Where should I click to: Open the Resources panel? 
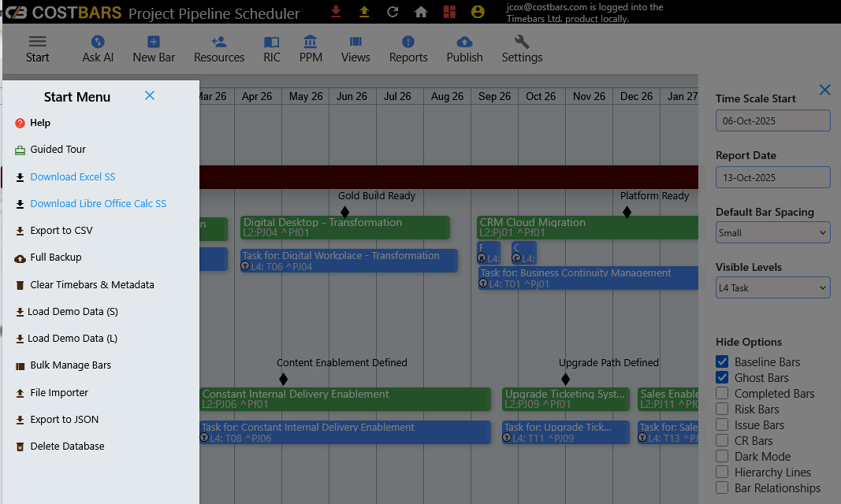[x=219, y=43]
